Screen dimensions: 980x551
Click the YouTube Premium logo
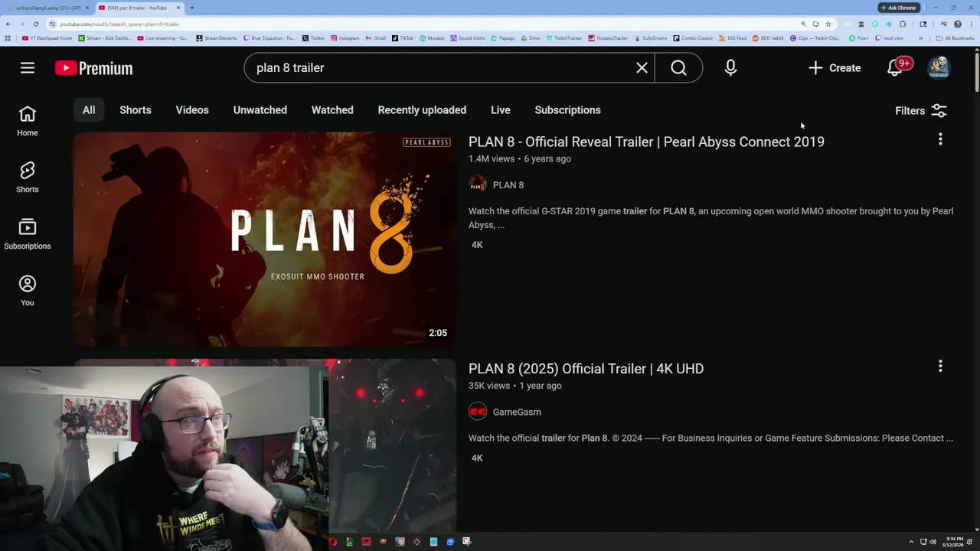[x=93, y=68]
